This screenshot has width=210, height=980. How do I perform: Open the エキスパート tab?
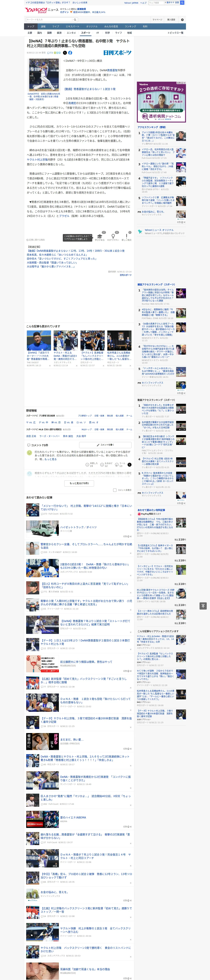72,27
